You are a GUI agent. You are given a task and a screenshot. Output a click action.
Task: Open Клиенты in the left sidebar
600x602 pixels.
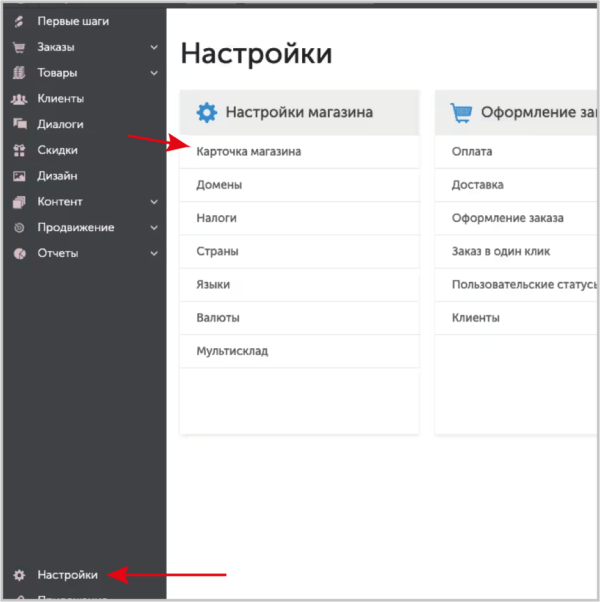(x=61, y=99)
